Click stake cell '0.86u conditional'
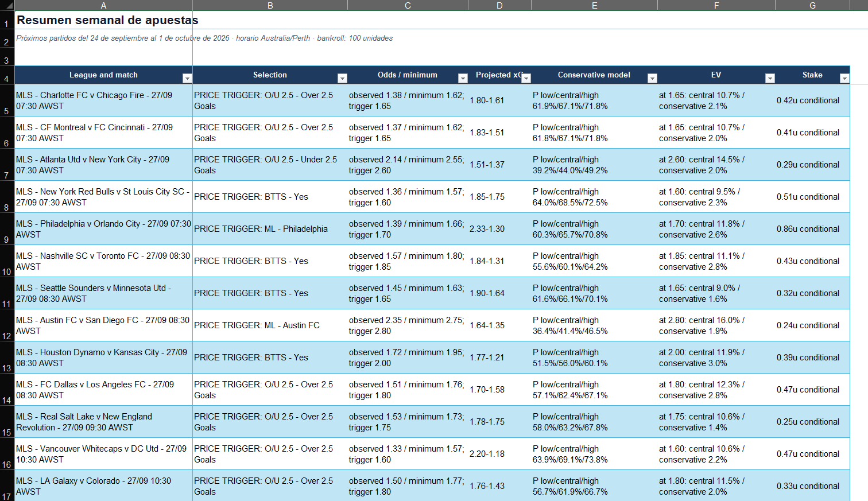The image size is (868, 501). coord(813,229)
